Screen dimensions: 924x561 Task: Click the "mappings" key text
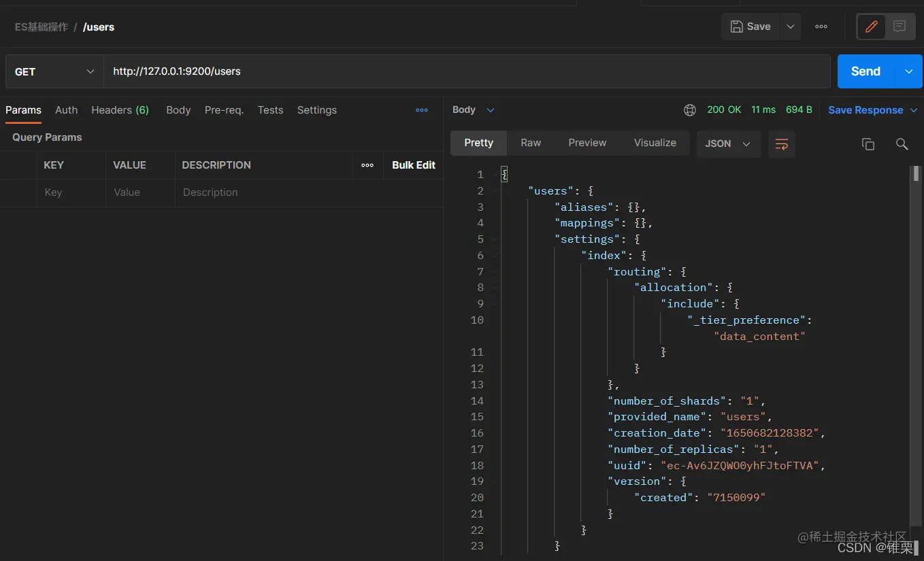(588, 223)
